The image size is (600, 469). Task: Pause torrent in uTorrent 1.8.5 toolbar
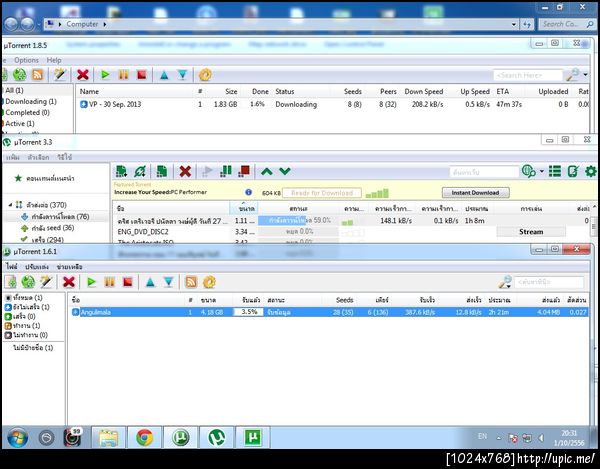pos(124,75)
